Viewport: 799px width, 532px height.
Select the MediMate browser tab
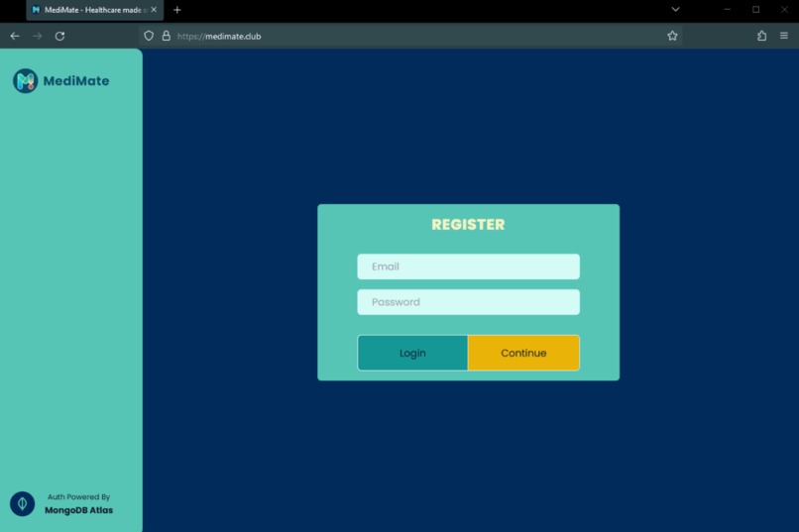95,10
